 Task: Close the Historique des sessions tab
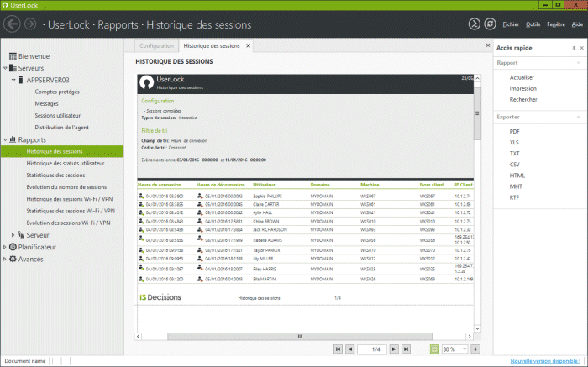click(249, 45)
